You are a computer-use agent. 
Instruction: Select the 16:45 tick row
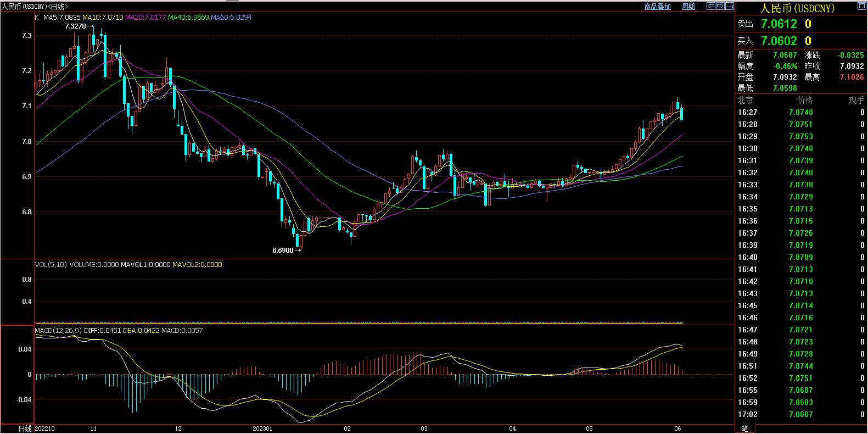[801, 305]
